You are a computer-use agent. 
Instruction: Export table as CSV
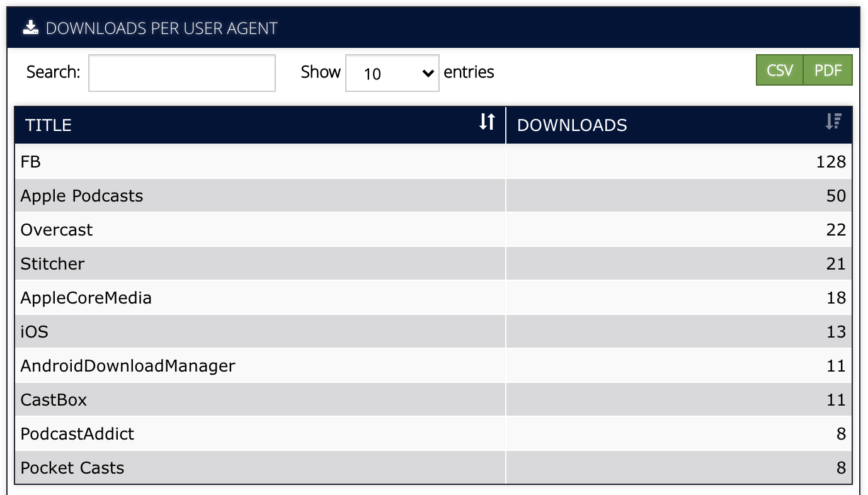point(780,71)
